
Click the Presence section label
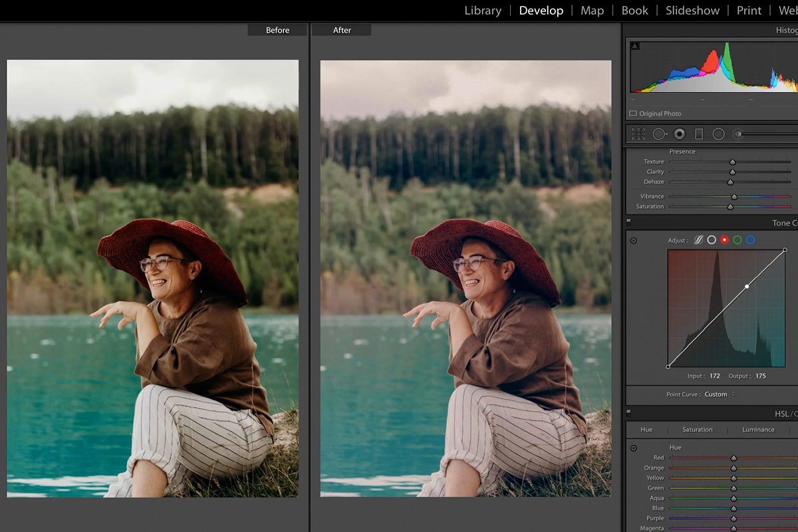tap(682, 152)
